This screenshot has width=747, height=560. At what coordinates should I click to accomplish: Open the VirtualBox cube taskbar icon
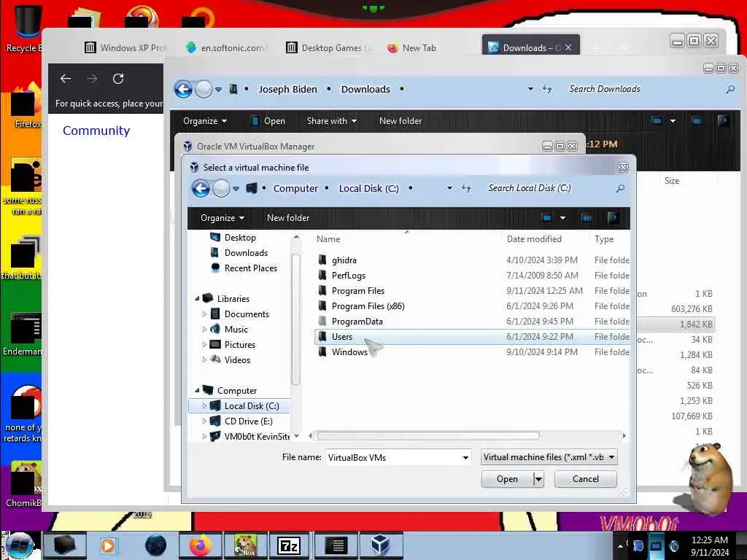pyautogui.click(x=380, y=545)
